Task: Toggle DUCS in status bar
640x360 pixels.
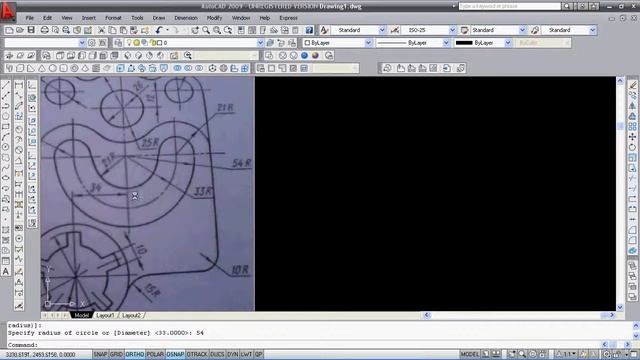Action: (x=217, y=354)
